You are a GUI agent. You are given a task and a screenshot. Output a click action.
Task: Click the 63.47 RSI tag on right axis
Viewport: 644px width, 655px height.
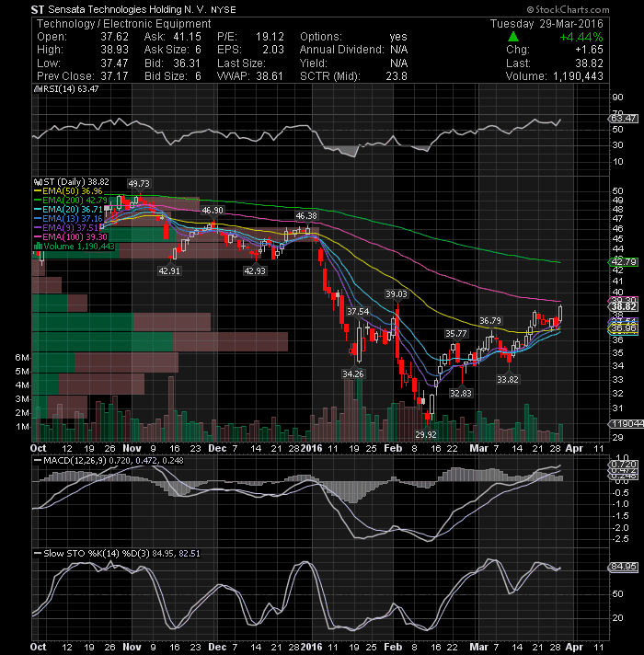(x=624, y=119)
